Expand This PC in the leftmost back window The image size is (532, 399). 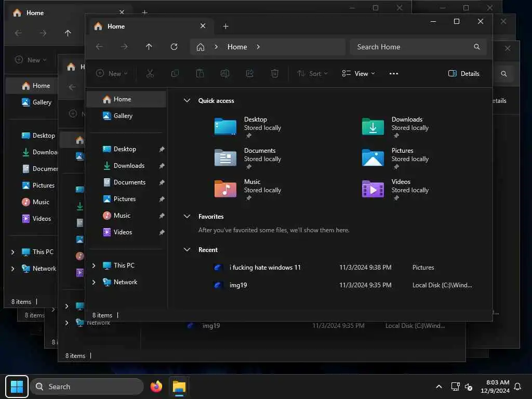coord(12,252)
